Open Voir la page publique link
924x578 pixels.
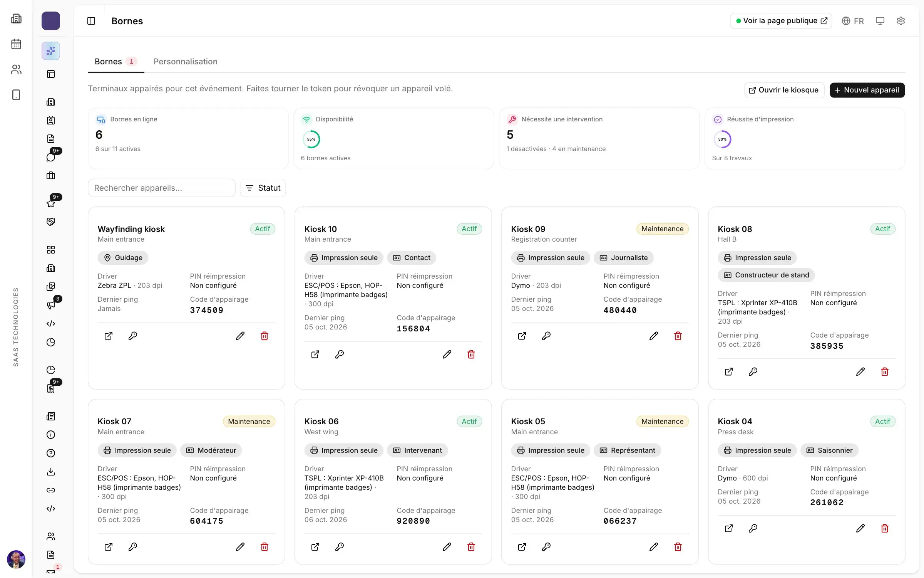click(x=781, y=21)
